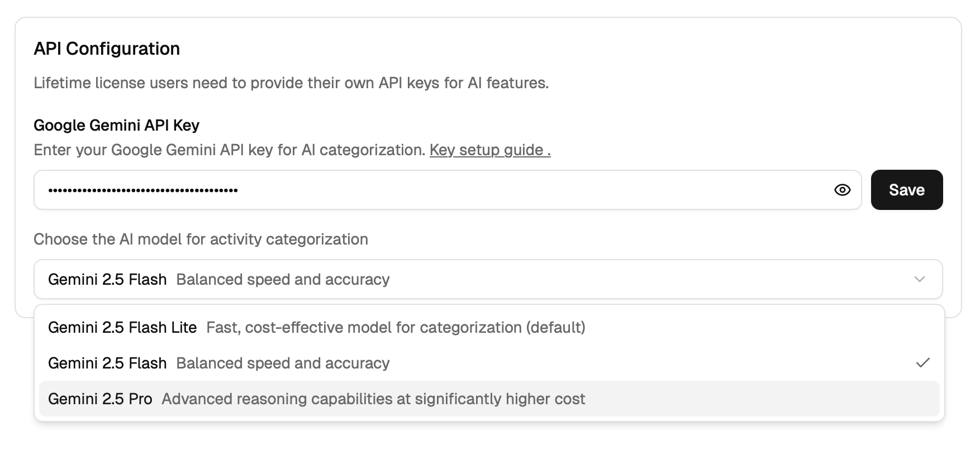Click the checkmark beside selected Flash option
The width and height of the screenshot is (980, 469).
922,363
